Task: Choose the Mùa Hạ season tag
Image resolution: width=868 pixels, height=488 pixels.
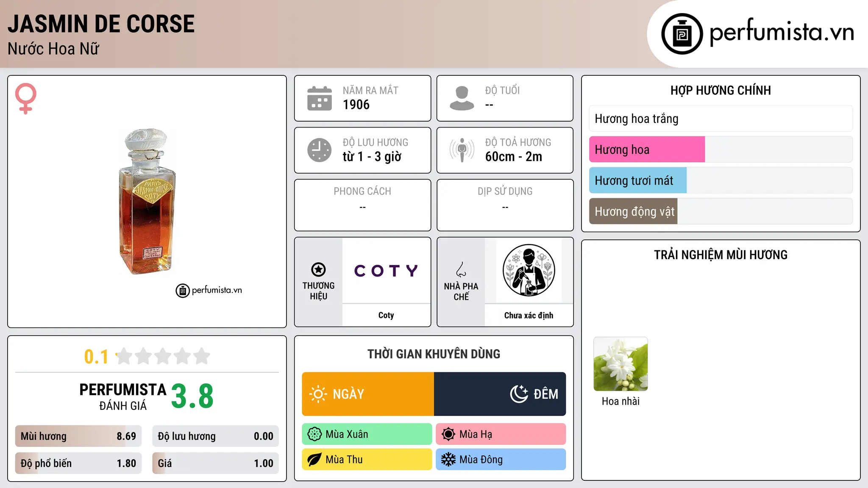Action: (501, 434)
